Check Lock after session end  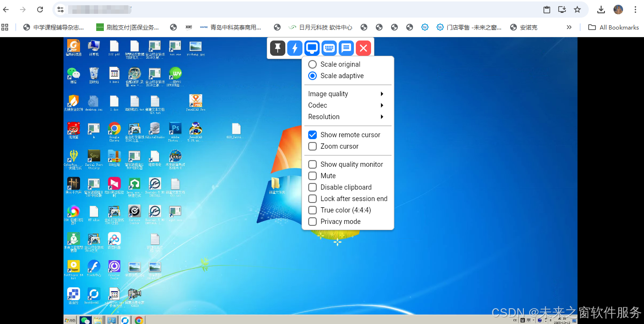point(312,199)
